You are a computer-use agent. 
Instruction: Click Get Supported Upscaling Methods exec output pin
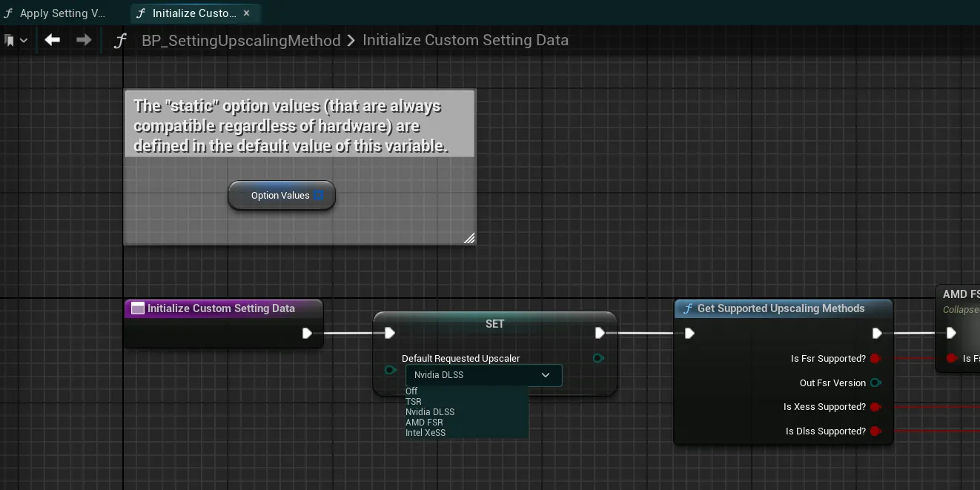pos(877,334)
